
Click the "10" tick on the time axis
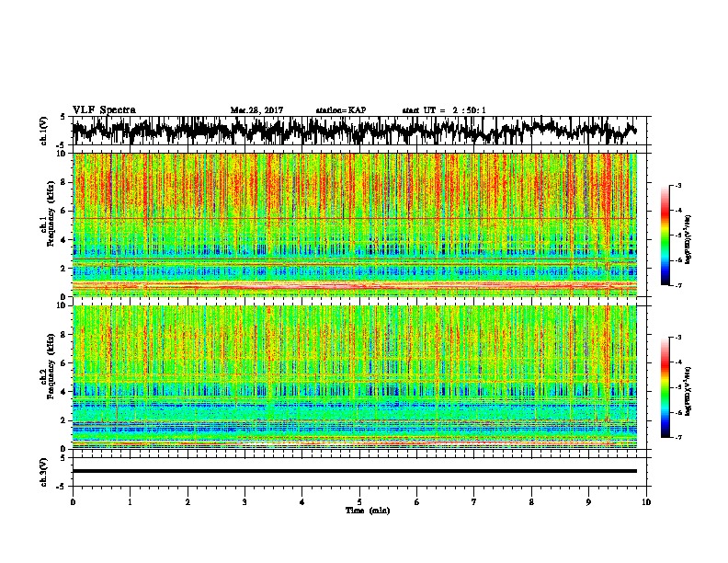pos(646,501)
